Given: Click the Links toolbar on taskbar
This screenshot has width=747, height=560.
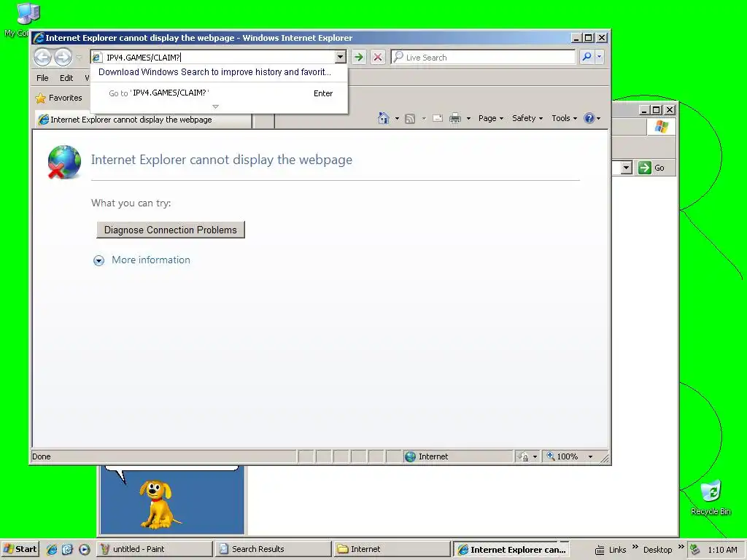Looking at the screenshot, I should [x=617, y=550].
